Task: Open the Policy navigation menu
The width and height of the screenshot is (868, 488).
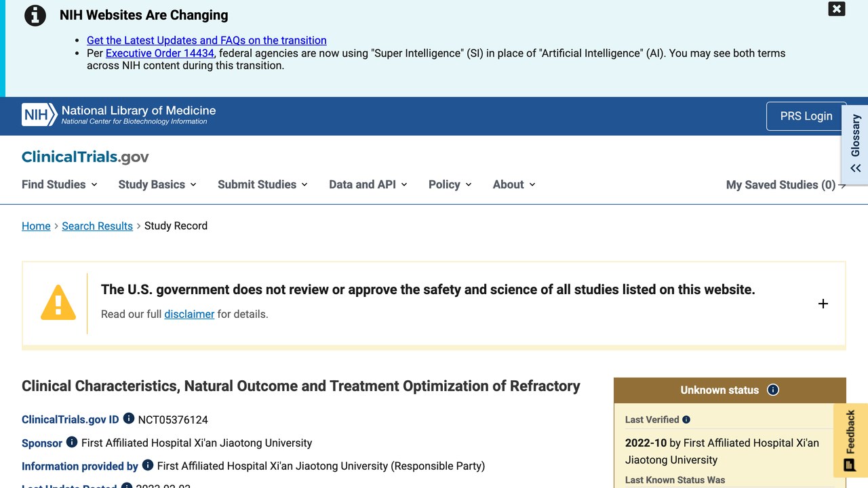Action: click(x=450, y=184)
